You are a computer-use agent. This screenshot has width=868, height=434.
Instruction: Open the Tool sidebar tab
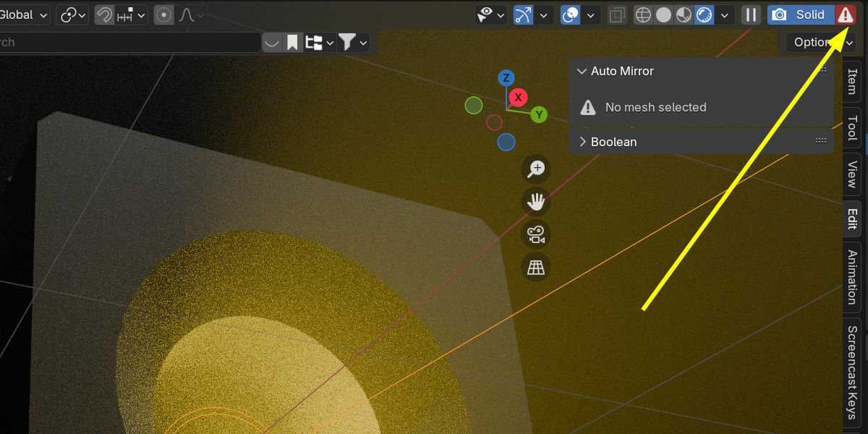(x=852, y=127)
